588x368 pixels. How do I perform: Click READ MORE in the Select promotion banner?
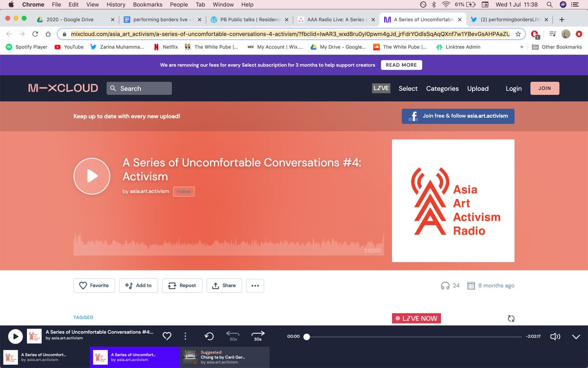[x=401, y=65]
